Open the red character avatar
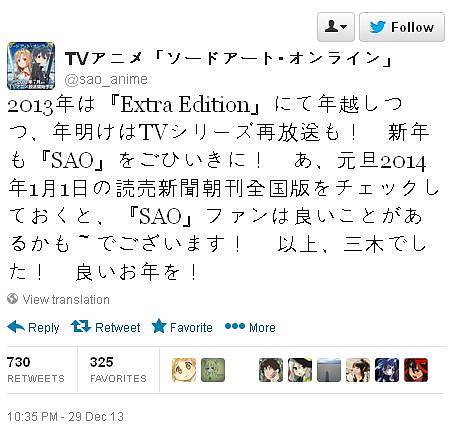Viewport: 453px width, 431px height. (416, 370)
